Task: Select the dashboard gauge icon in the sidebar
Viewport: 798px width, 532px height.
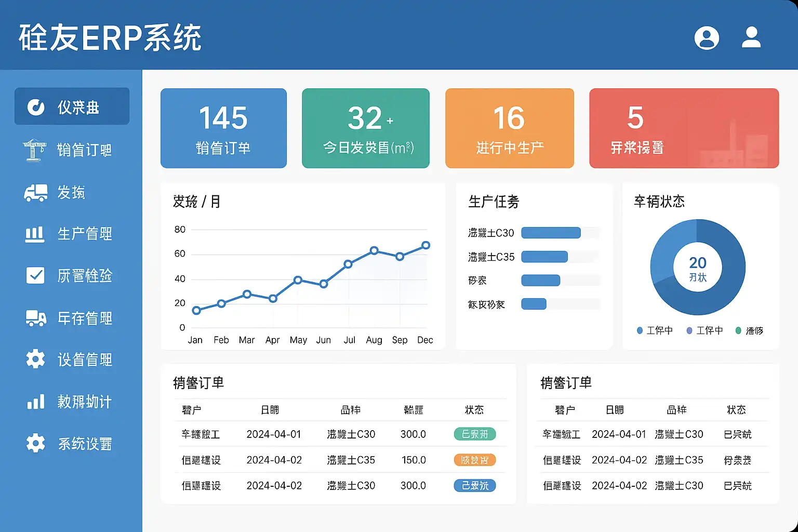Action: click(36, 107)
